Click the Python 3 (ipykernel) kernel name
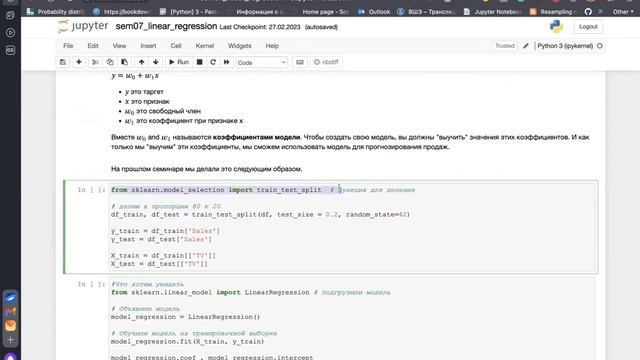This screenshot has height=360, width=640. pyautogui.click(x=565, y=46)
